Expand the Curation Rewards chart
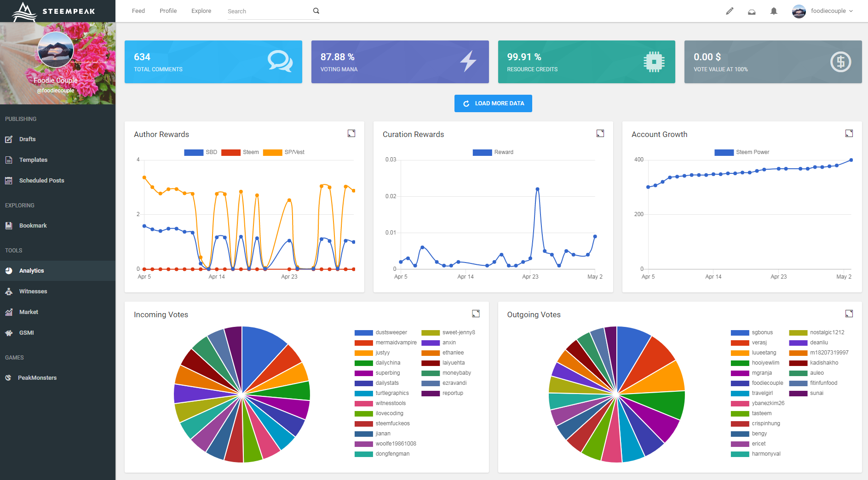Image resolution: width=868 pixels, height=480 pixels. (600, 133)
